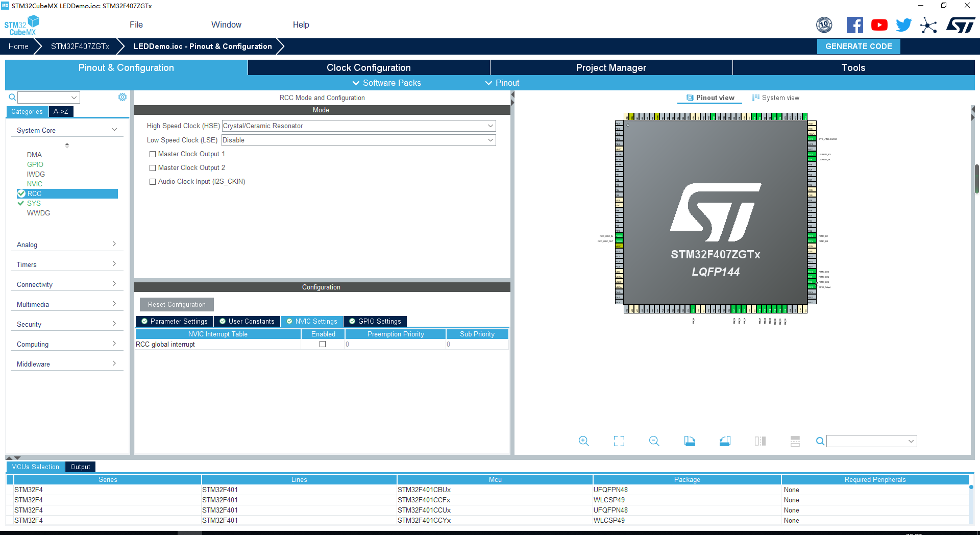
Task: Open the YouTube icon link
Action: coord(879,25)
